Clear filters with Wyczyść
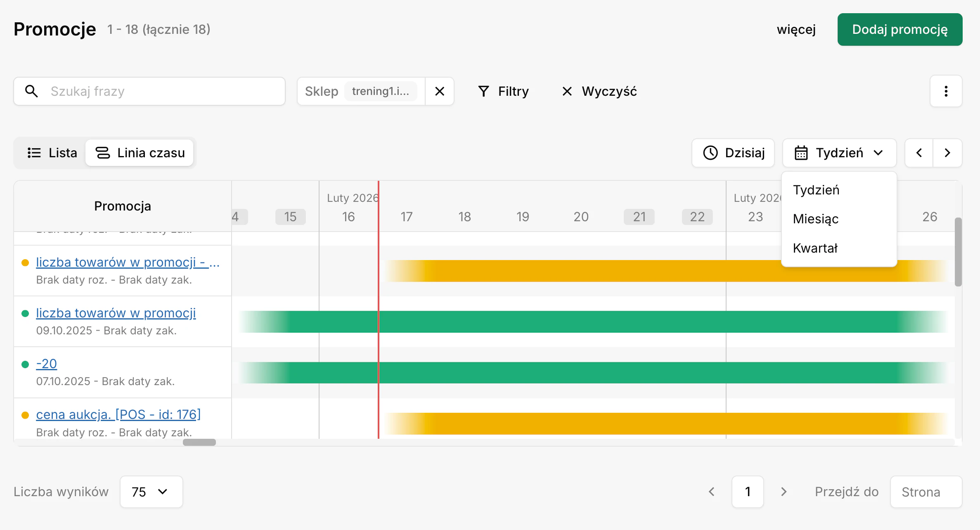The height and width of the screenshot is (530, 980). click(x=599, y=91)
